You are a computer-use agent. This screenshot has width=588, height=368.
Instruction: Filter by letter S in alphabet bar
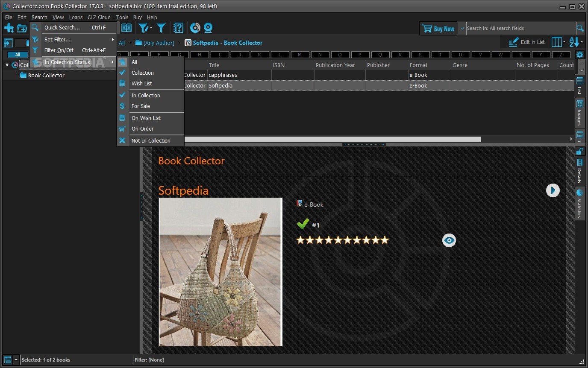tap(420, 55)
